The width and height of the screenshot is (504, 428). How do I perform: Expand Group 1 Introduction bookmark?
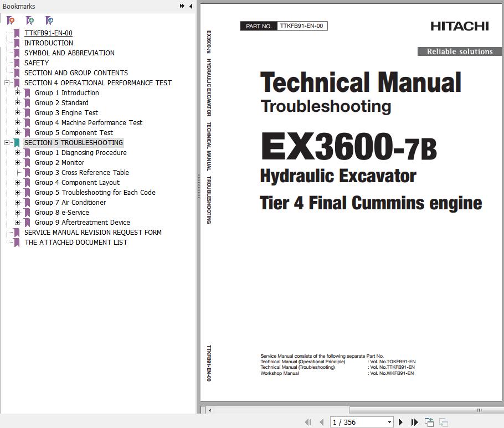pos(17,93)
